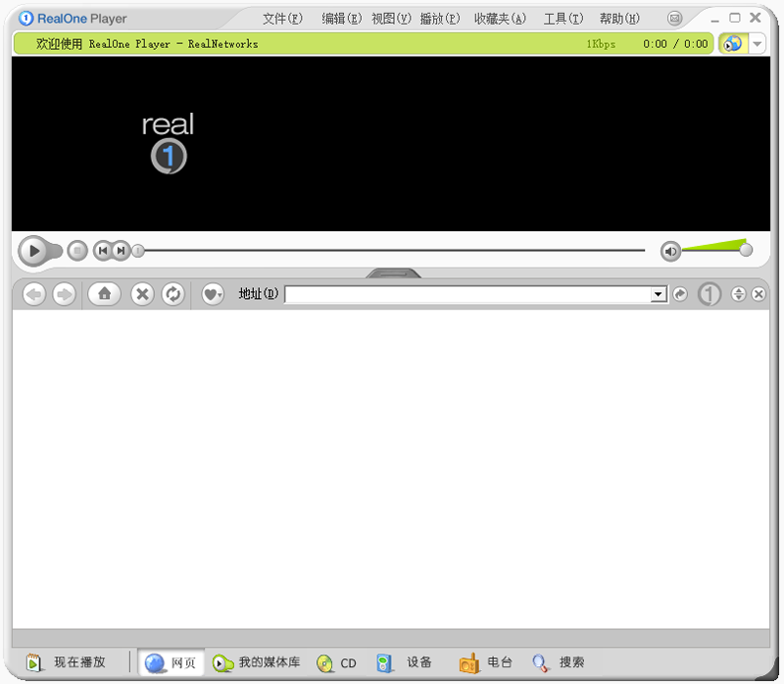Open the 编辑(E) menu

point(341,19)
